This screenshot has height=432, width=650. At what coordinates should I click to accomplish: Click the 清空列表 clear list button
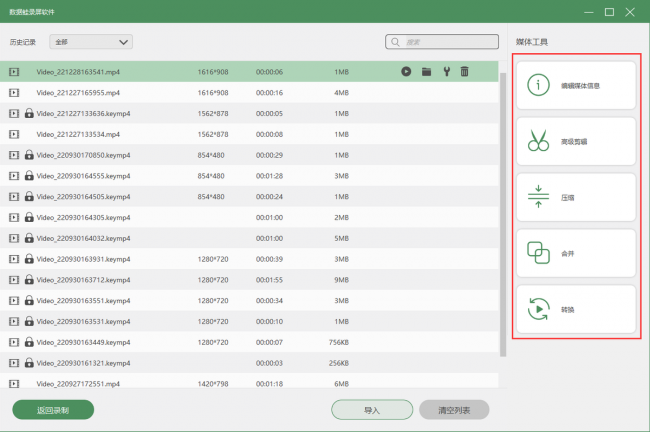454,410
